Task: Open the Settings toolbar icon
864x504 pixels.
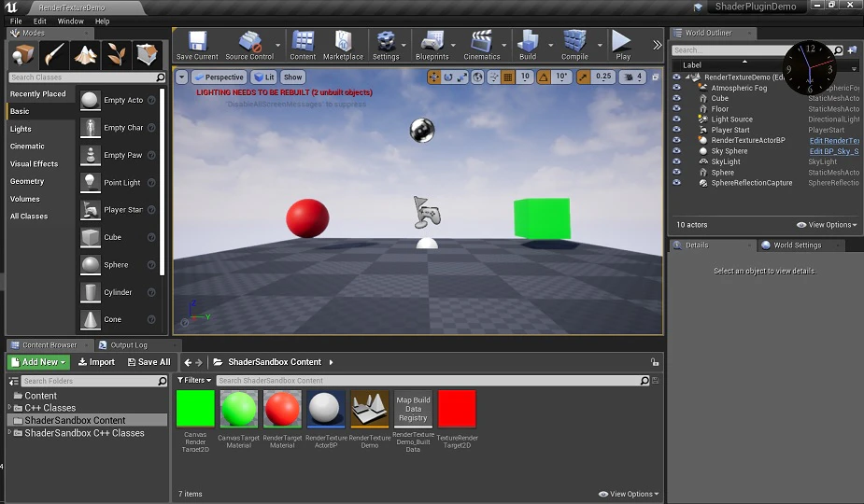Action: pyautogui.click(x=386, y=45)
